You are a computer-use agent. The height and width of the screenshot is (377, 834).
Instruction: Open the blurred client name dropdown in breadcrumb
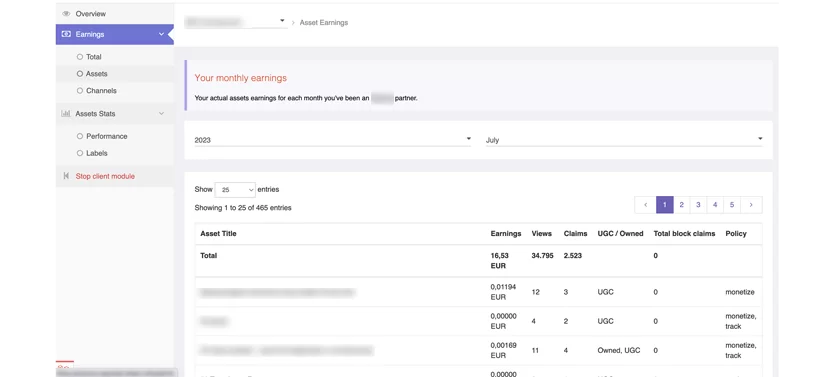pyautogui.click(x=235, y=22)
